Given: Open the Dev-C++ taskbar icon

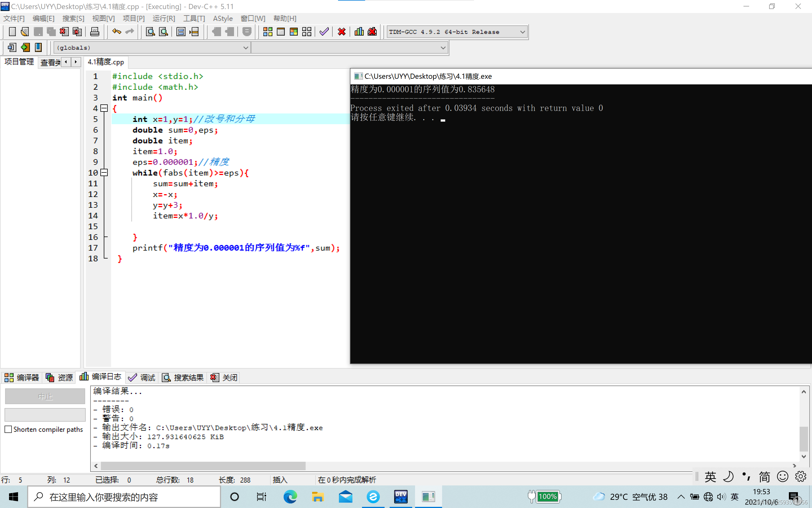Looking at the screenshot, I should pos(401,497).
